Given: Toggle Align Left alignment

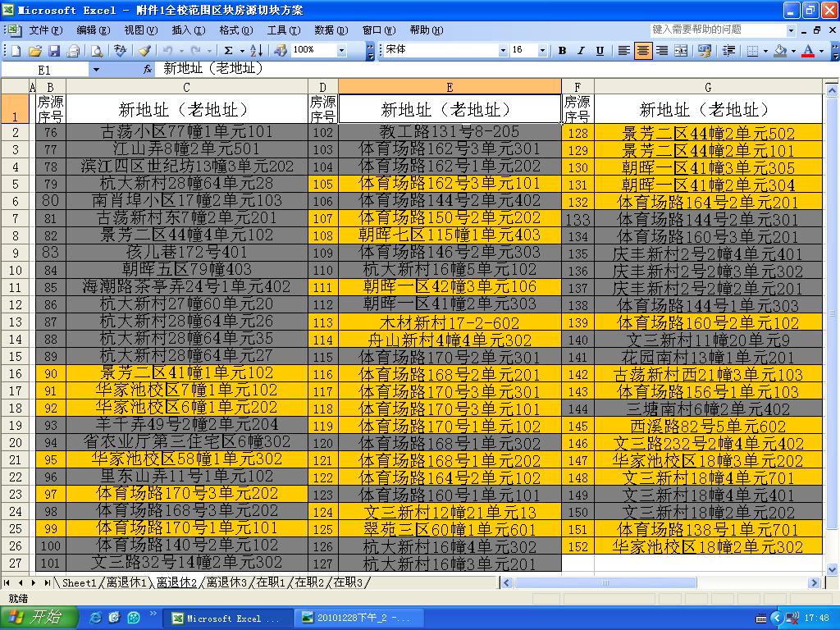Looking at the screenshot, I should point(623,50).
